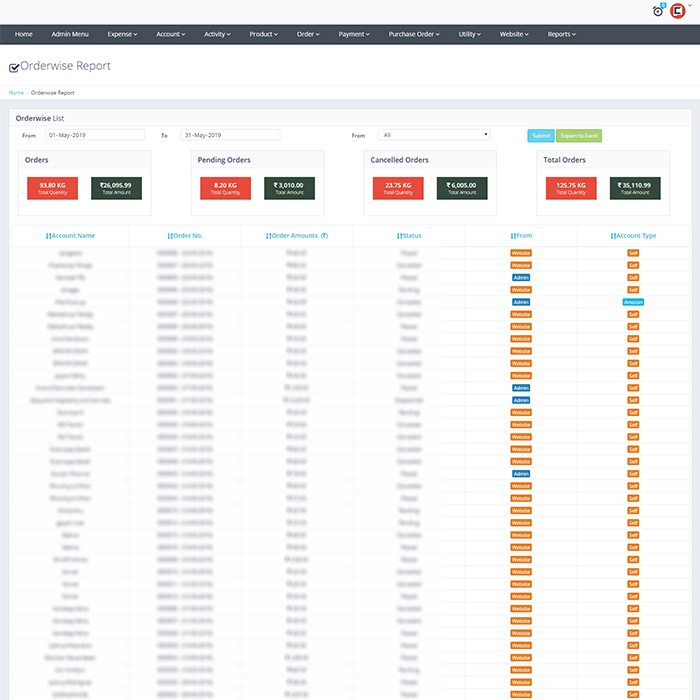Click Export to Excel button
The image size is (700, 700).
579,135
